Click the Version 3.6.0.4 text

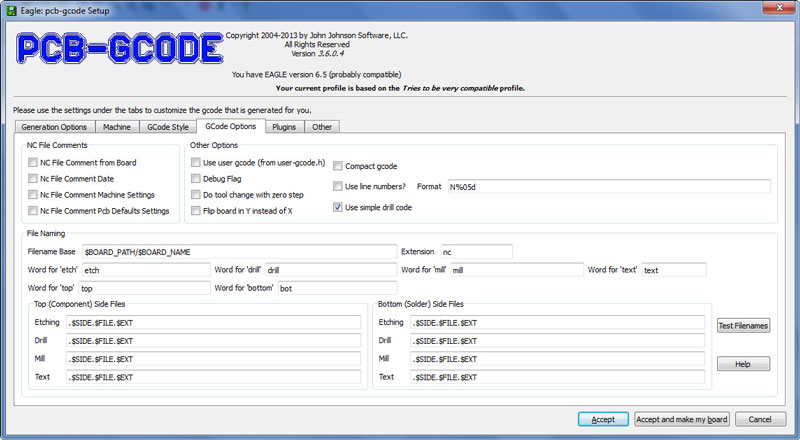[317, 54]
